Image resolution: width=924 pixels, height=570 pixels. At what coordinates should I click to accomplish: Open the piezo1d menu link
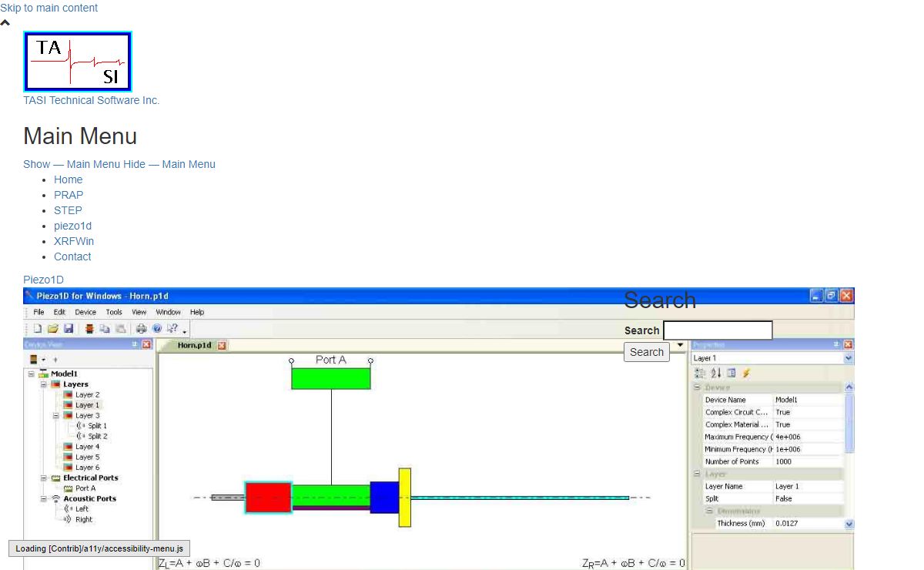[x=72, y=226]
